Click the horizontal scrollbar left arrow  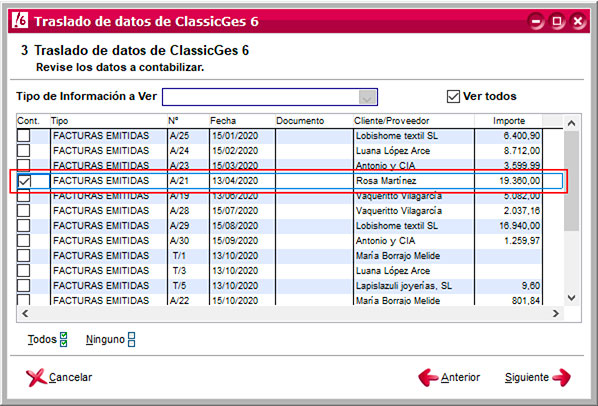coord(25,313)
